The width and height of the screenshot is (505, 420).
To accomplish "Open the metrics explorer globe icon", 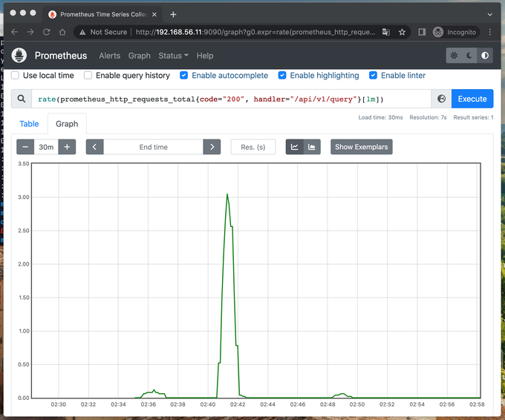I will [442, 99].
